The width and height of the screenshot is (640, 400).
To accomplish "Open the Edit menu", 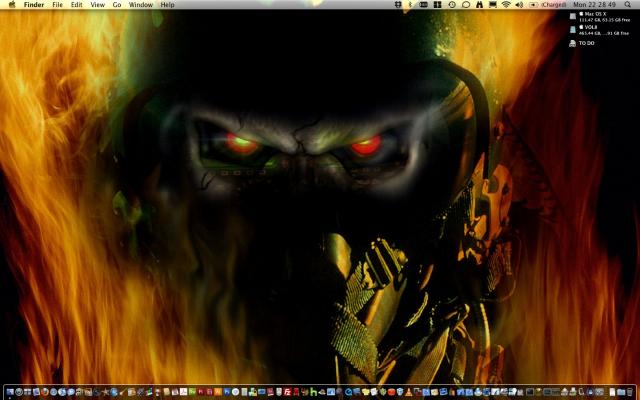I will 76,5.
